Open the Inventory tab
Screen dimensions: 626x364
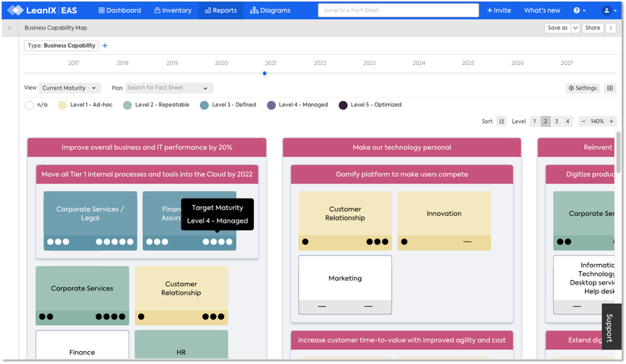173,10
